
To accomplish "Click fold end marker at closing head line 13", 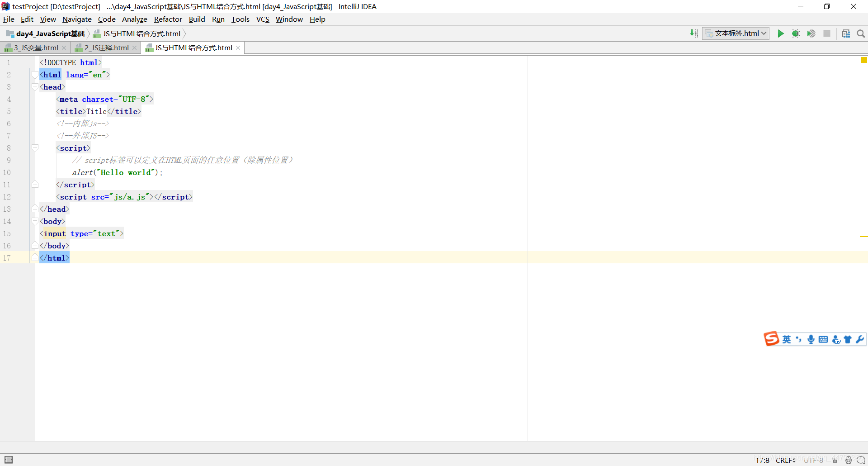I will (x=35, y=209).
